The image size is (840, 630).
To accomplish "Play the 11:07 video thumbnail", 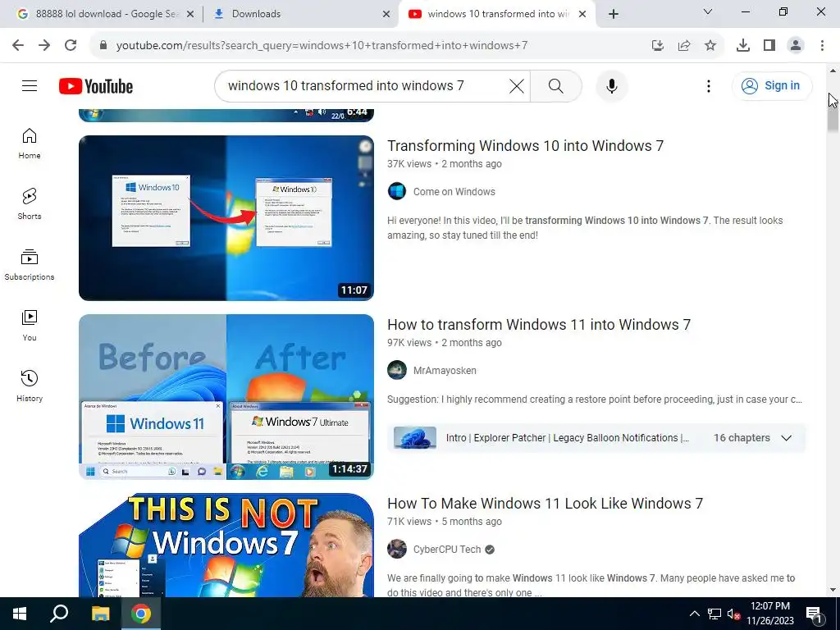I will point(226,218).
